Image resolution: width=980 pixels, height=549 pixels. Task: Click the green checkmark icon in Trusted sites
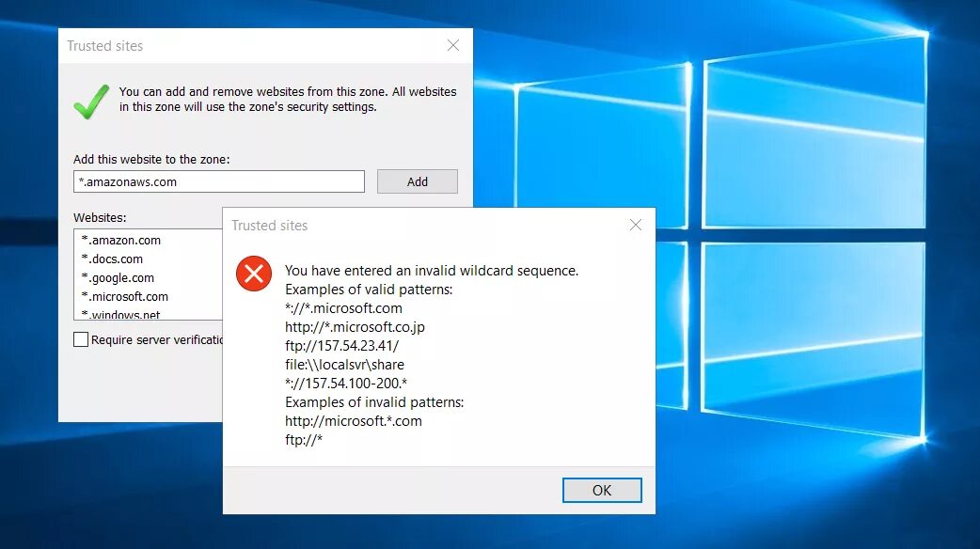click(91, 102)
